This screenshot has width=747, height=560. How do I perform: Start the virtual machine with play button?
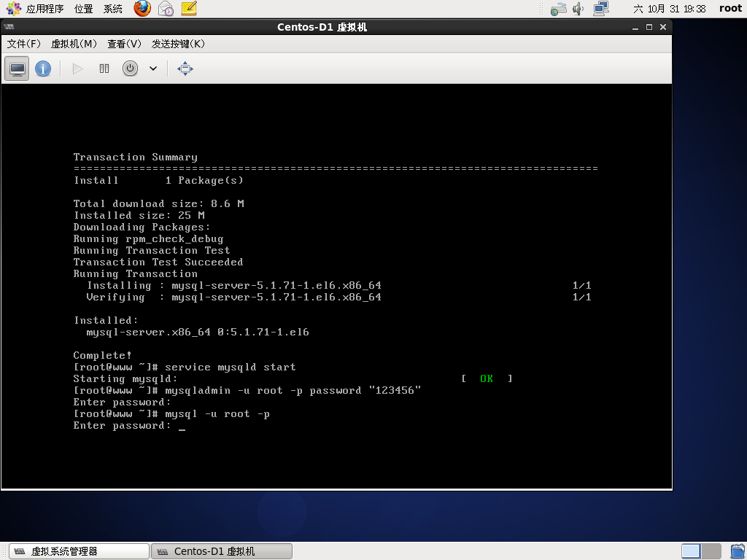coord(77,69)
